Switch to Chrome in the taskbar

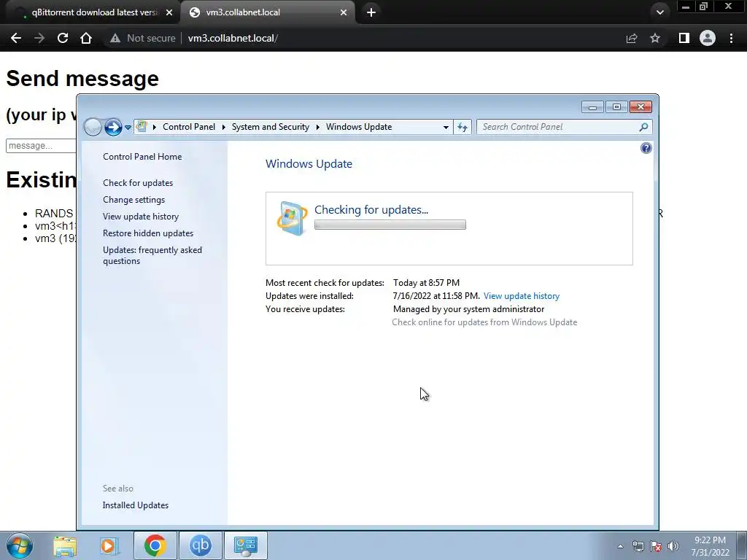[x=155, y=545]
